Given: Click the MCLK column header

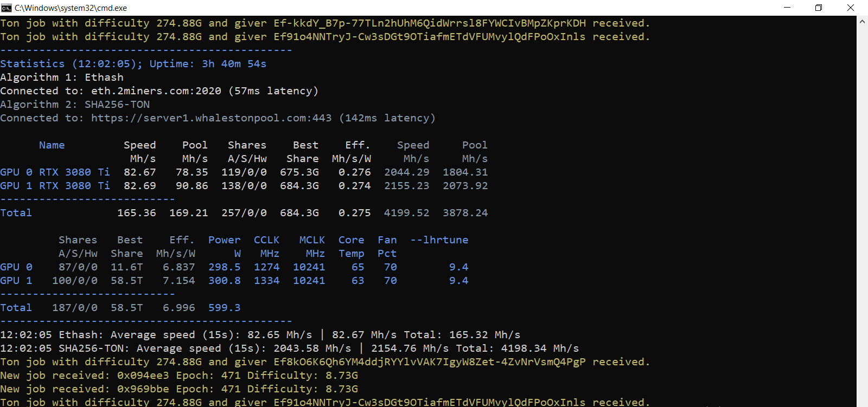Looking at the screenshot, I should (x=312, y=240).
